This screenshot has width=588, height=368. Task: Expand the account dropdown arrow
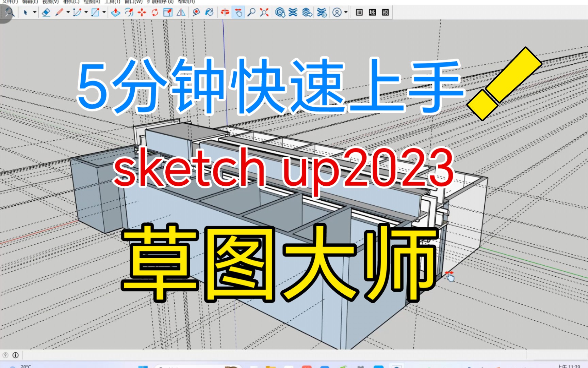pyautogui.click(x=346, y=13)
